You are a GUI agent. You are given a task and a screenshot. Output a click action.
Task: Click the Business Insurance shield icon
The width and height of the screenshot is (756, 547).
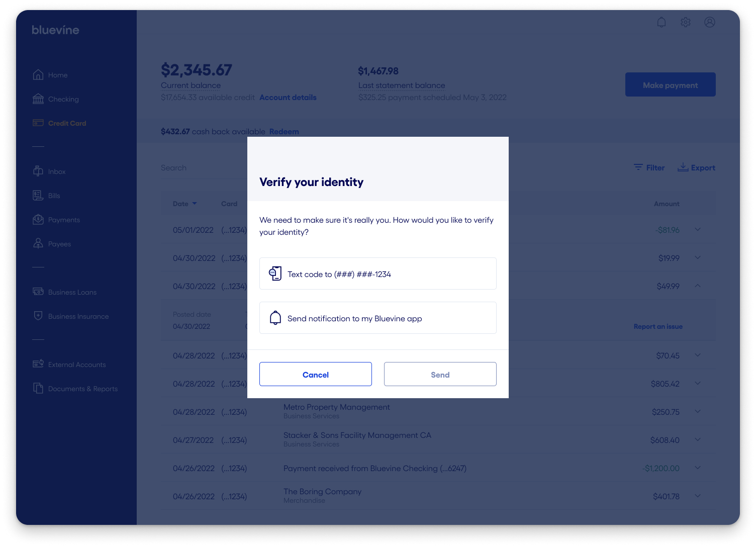(x=38, y=316)
